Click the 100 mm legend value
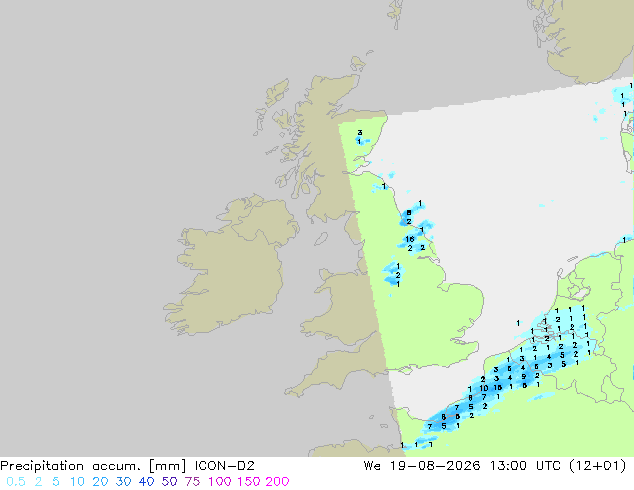 tap(220, 482)
